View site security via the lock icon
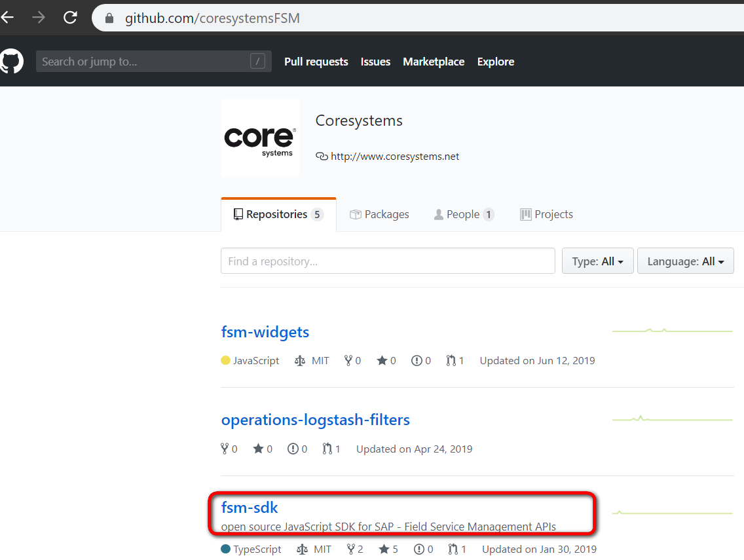Viewport: 744px width, 560px height. (x=109, y=18)
